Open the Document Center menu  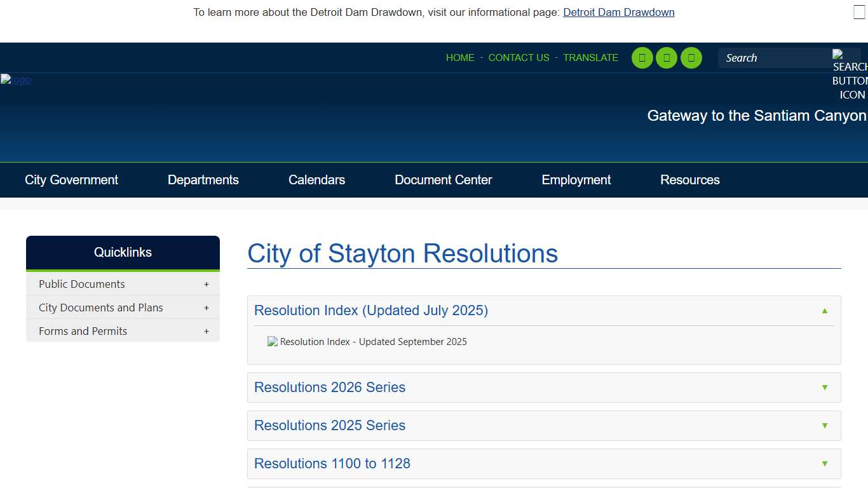443,180
